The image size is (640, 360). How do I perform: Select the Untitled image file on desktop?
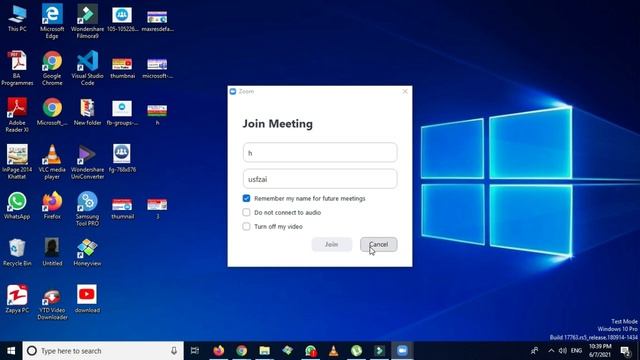point(52,252)
